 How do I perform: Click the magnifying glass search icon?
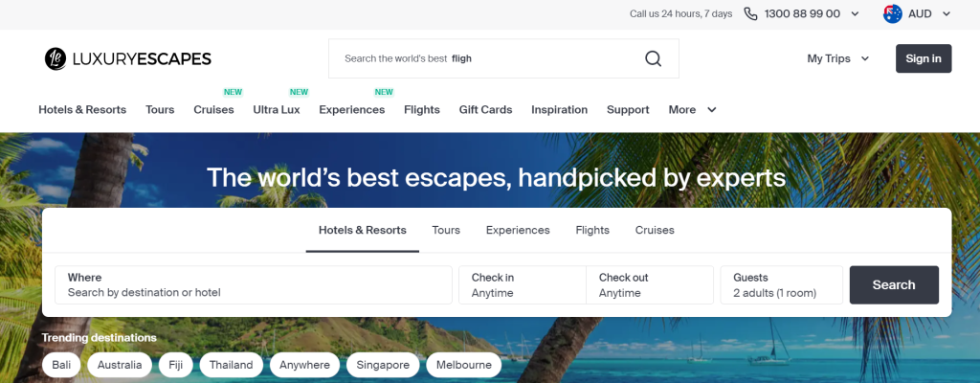653,58
